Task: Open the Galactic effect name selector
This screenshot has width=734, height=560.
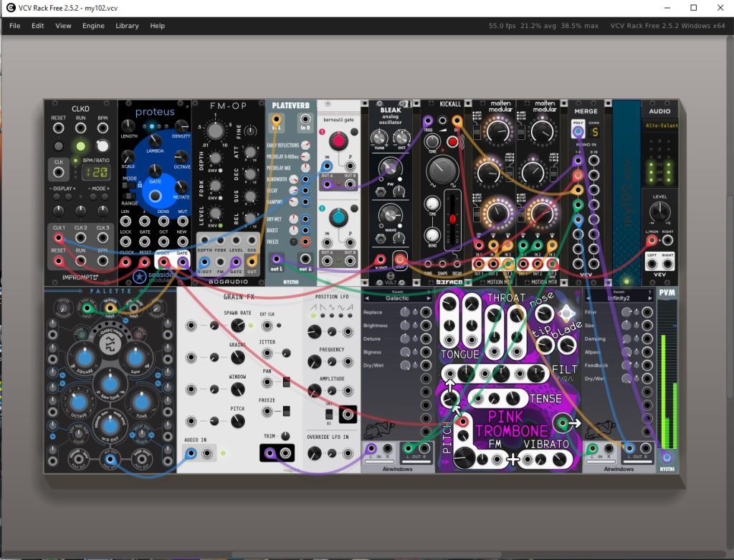Action: coord(397,298)
